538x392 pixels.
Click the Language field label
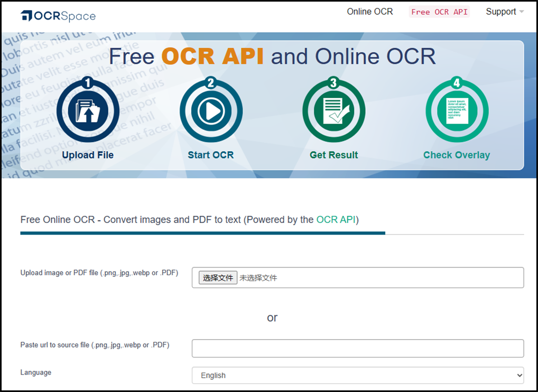pyautogui.click(x=36, y=372)
